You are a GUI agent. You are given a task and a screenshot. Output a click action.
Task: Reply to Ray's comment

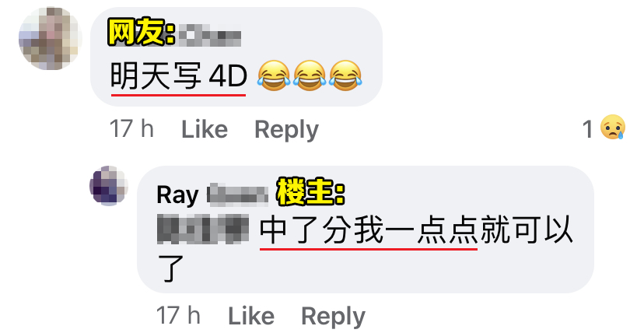333,317
